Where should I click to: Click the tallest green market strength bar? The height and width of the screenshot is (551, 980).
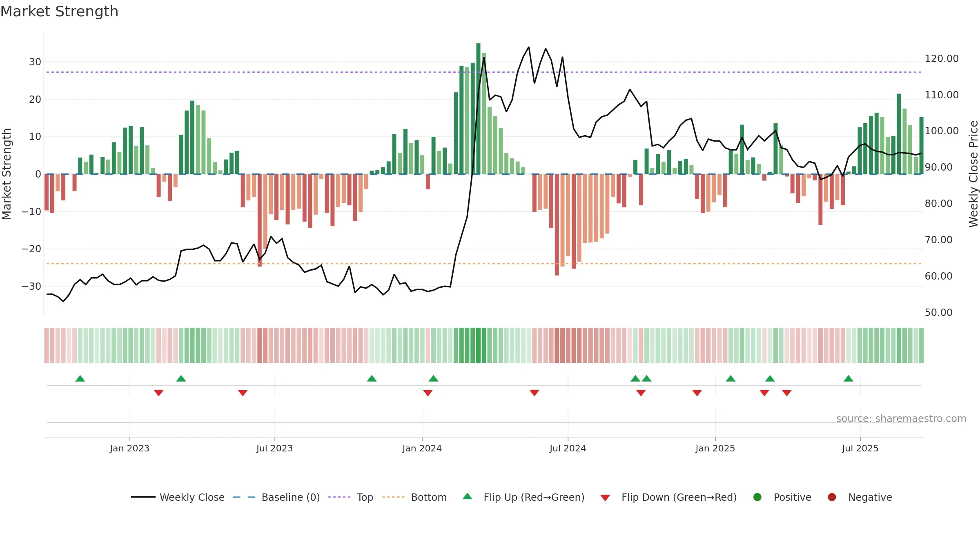click(478, 109)
